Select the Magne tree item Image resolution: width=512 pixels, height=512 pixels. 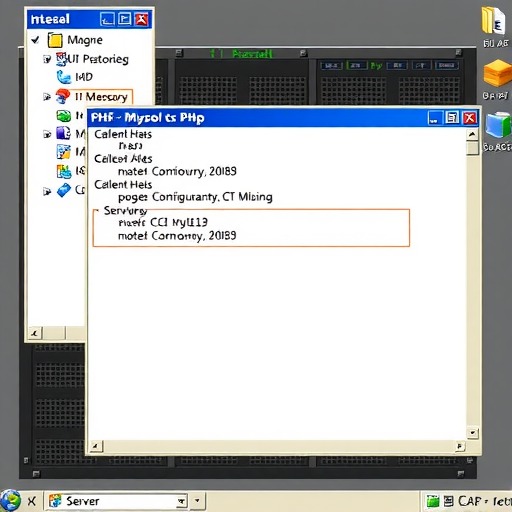85,40
